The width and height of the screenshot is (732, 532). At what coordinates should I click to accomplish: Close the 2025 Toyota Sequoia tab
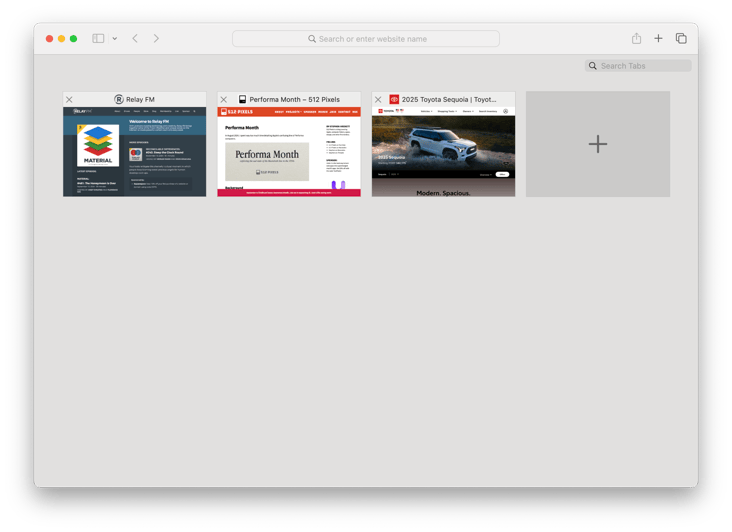pos(378,99)
